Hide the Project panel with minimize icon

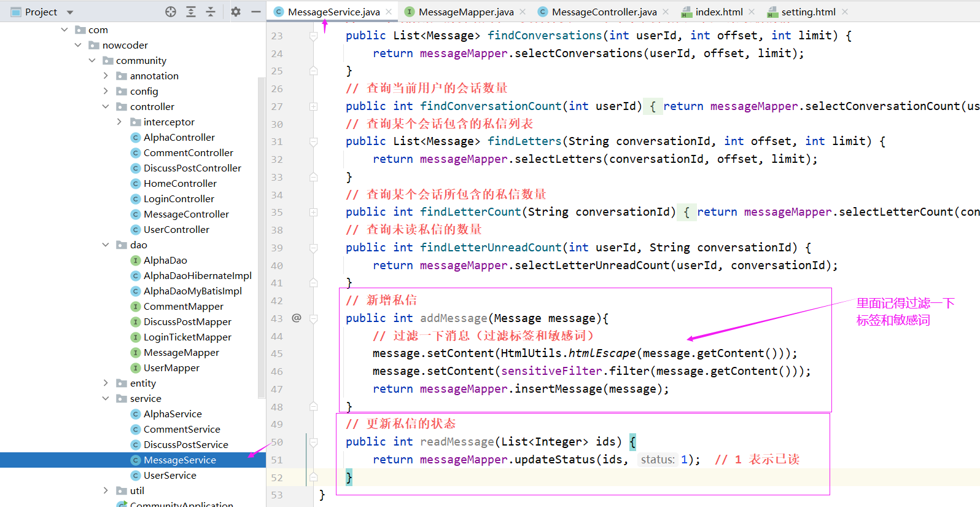pyautogui.click(x=256, y=12)
